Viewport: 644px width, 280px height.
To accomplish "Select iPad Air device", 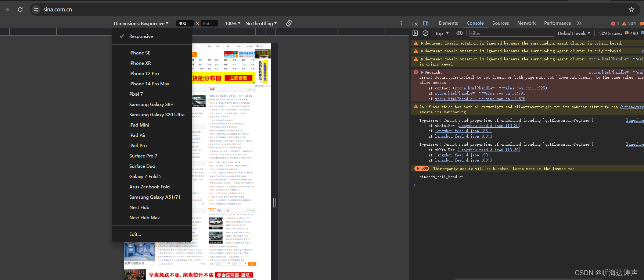I will click(152, 135).
